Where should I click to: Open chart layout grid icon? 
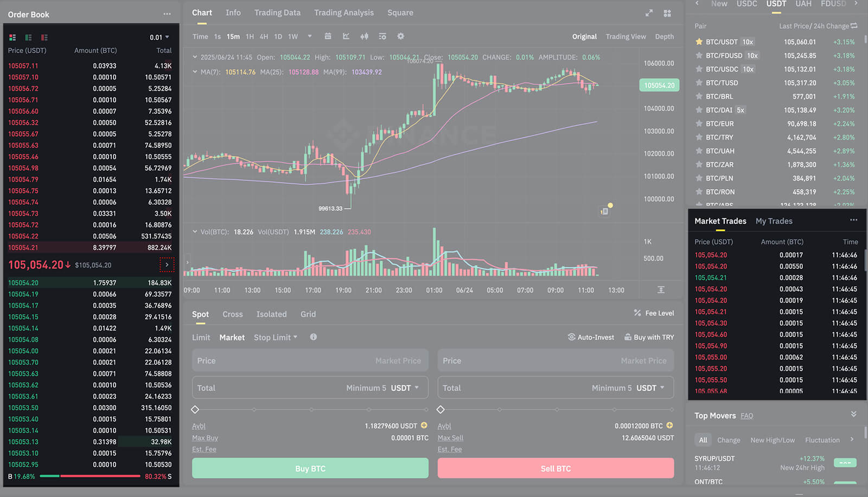point(667,13)
